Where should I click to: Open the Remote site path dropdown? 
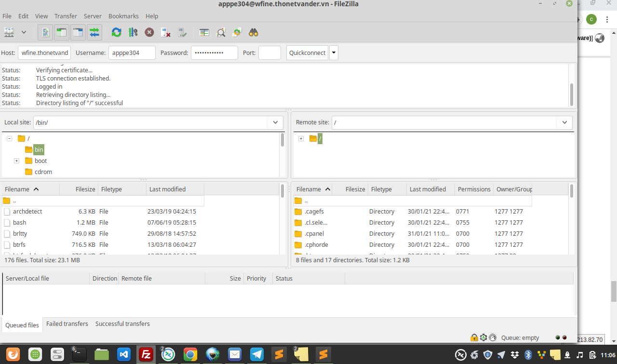pos(564,122)
